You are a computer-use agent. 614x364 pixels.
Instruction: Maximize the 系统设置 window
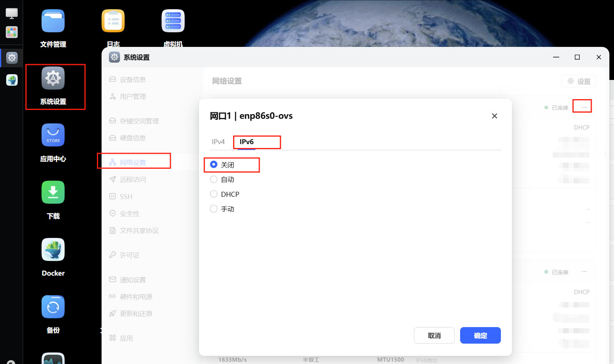[577, 57]
